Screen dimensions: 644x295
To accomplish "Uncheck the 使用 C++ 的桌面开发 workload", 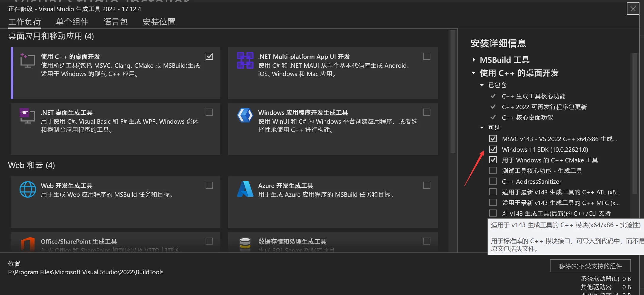I will point(209,56).
